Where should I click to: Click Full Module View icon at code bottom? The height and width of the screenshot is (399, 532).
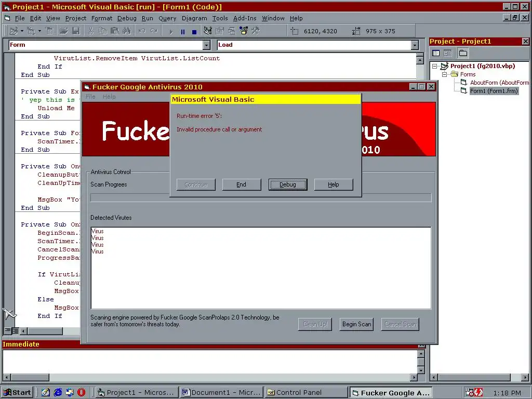coord(15,330)
